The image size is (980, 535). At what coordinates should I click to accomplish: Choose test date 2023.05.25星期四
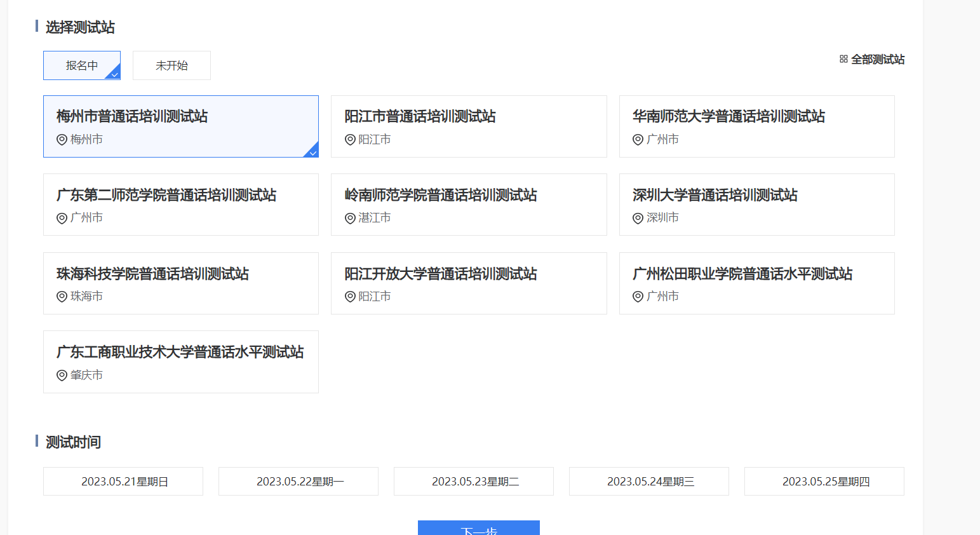pos(824,482)
